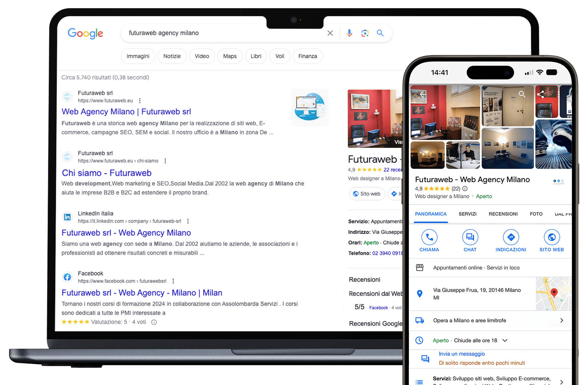The height and width of the screenshot is (385, 588).
Task: Click the Google logo
Action: pyautogui.click(x=85, y=33)
